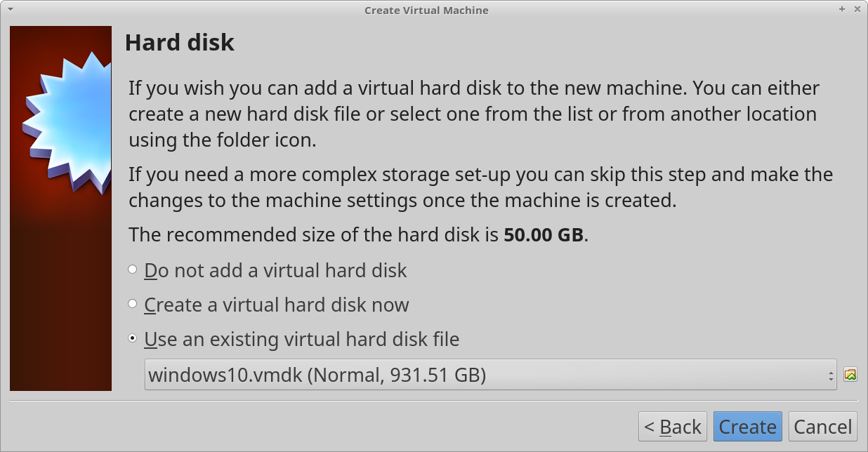Viewport: 868px width, 452px height.
Task: Close the dialog with the X button
Action: (857, 10)
